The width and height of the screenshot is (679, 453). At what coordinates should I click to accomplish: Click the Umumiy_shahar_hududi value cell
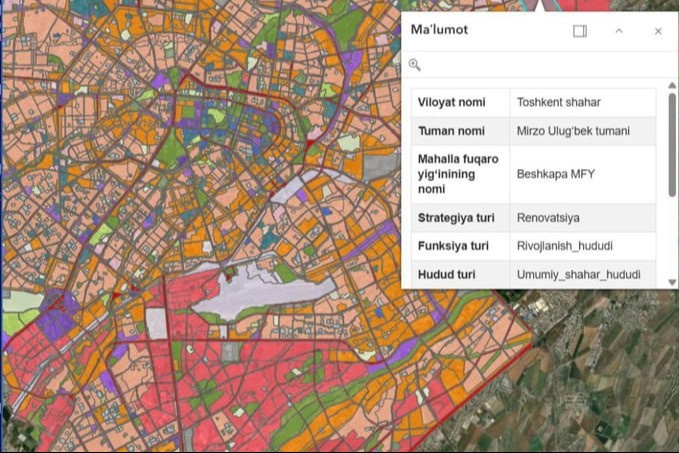click(x=573, y=274)
